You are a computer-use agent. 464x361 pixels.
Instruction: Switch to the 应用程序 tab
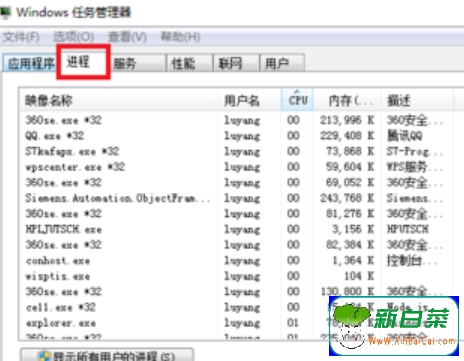pyautogui.click(x=31, y=63)
